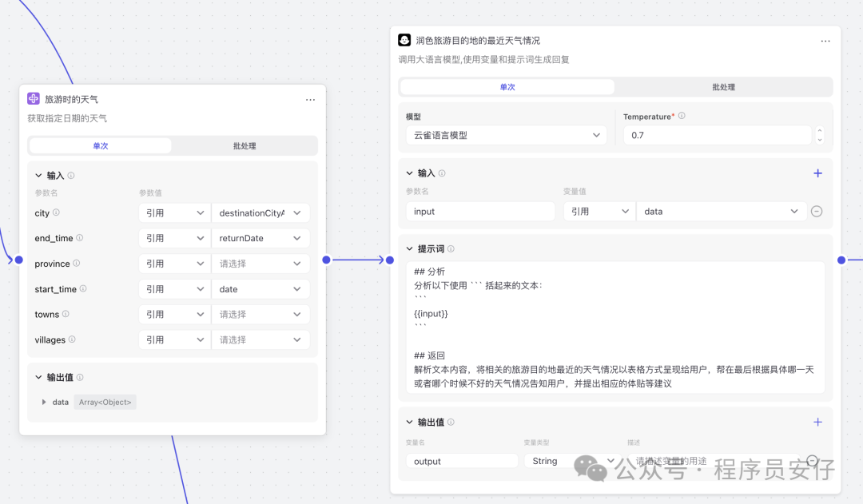Add a new input with the 输入 plus icon
The height and width of the screenshot is (504, 863).
click(x=818, y=173)
